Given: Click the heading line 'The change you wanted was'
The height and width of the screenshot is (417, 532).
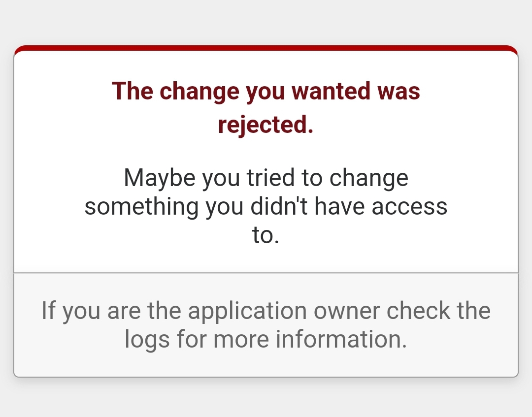Looking at the screenshot, I should click(x=266, y=92).
